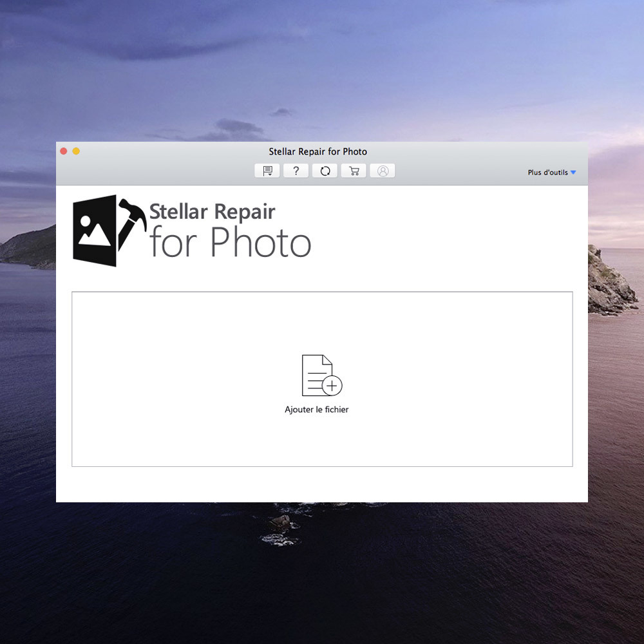644x644 pixels.
Task: Minimize the window using the yellow button
Action: (x=76, y=151)
